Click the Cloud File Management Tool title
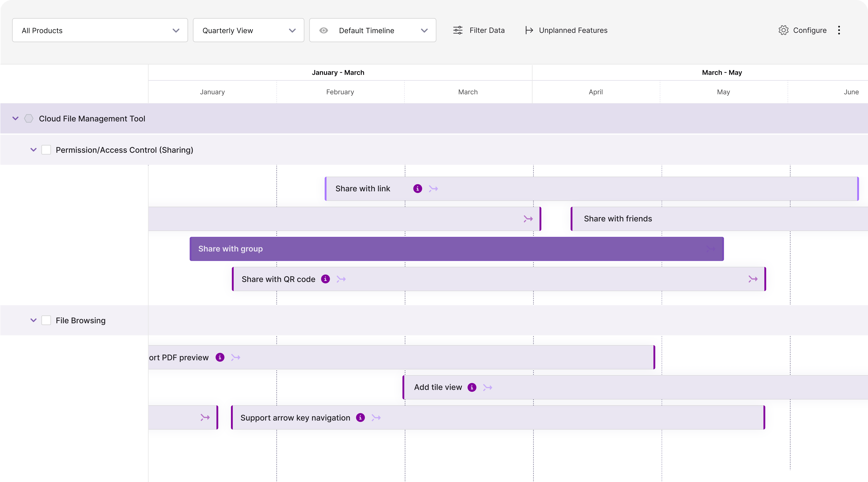Screen dimensions: 868x482 [x=92, y=119]
